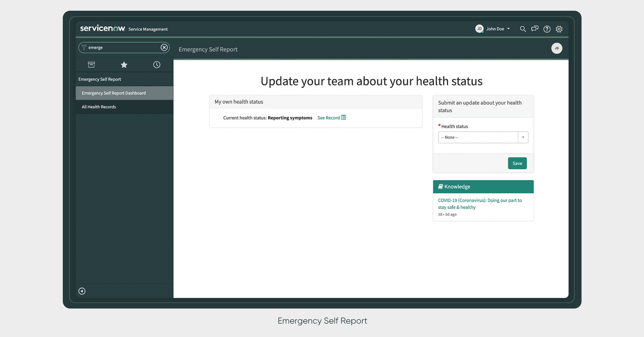Screen dimensions: 644x337
Task: Expand the Health status dropdown
Action: coord(478,137)
